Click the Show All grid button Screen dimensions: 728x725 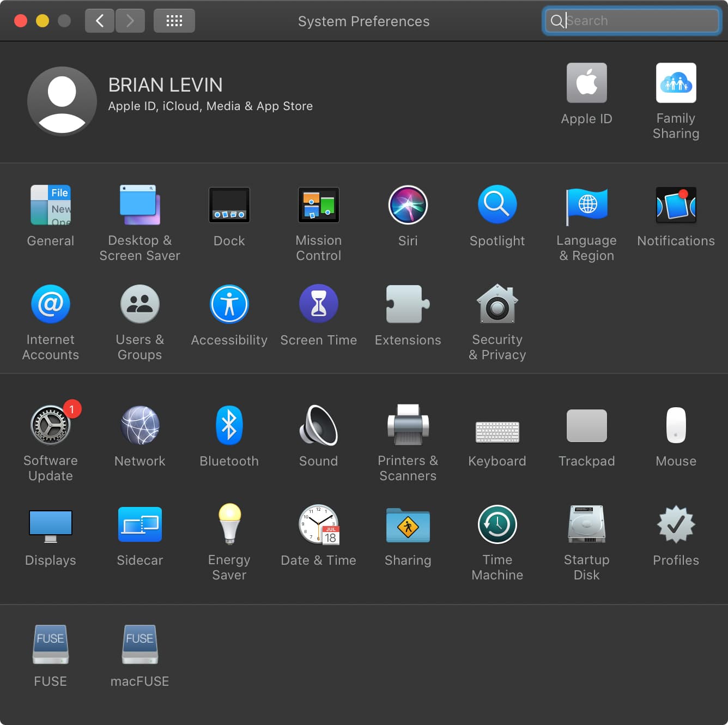pos(174,21)
